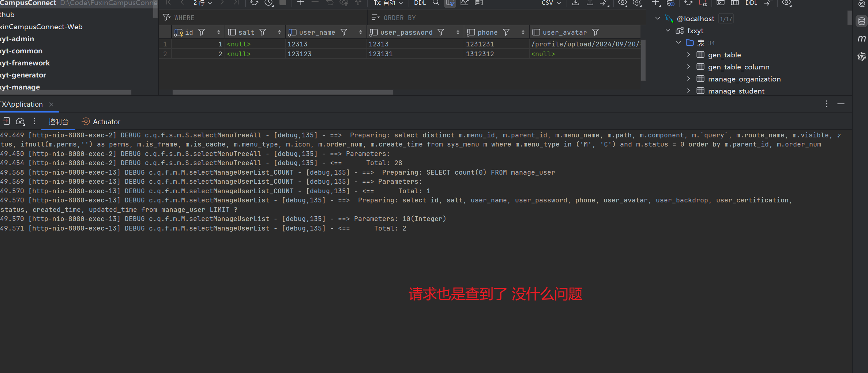Collapse the @localhost data source node
The height and width of the screenshot is (373, 868).
658,18
